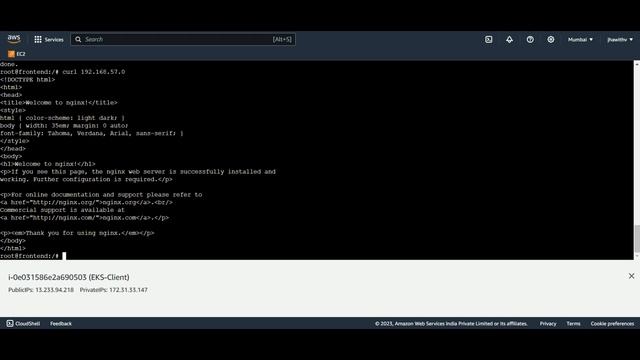Image resolution: width=640 pixels, height=360 pixels.
Task: Click the nginx.com href line
Action: pos(84,218)
